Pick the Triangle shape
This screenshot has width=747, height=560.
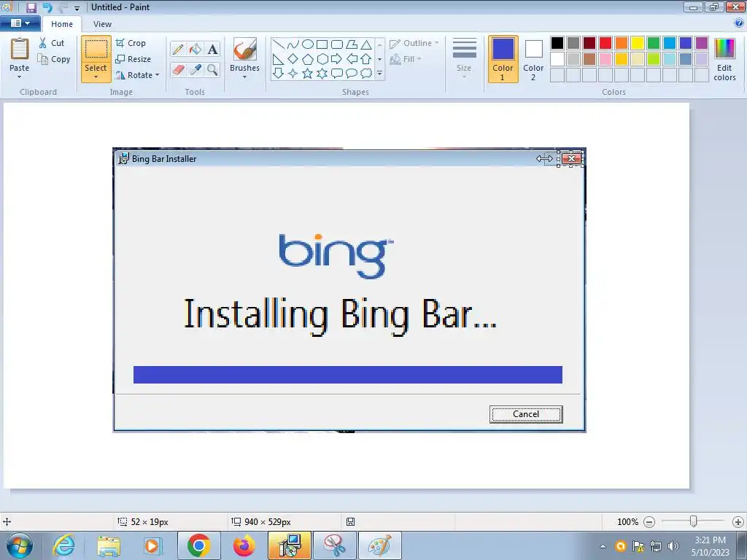coord(366,44)
